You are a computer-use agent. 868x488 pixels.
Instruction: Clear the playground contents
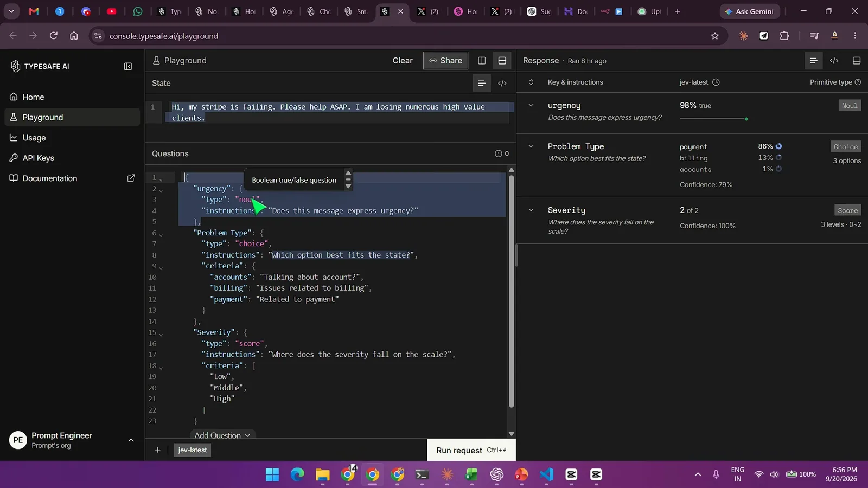click(403, 61)
